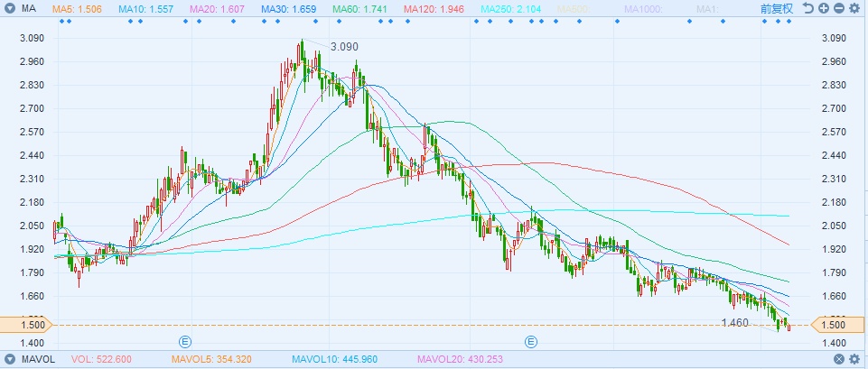
Task: Close the MAVOL indicator panel
Action: click(839, 359)
